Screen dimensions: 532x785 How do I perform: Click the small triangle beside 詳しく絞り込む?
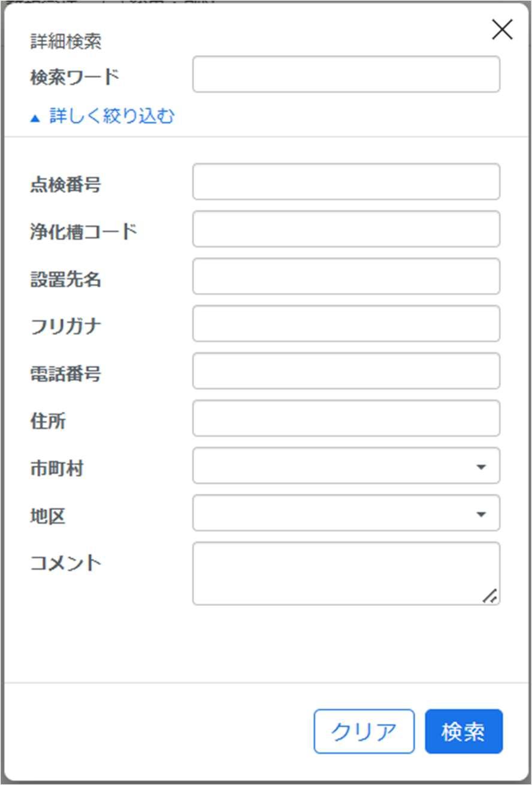point(35,118)
